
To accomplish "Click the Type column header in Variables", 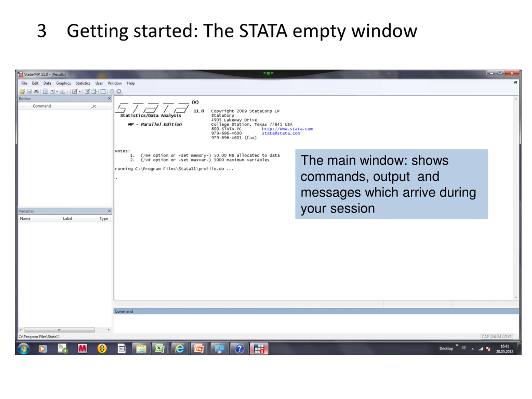I will (x=104, y=219).
